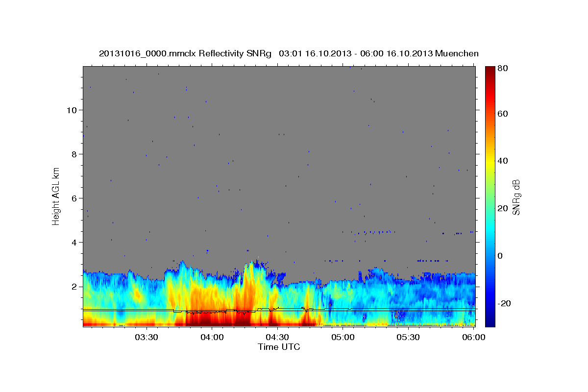Image resolution: width=588 pixels, height=392 pixels.
Task: Click the 04:00 time tick label
Action: pyautogui.click(x=212, y=338)
